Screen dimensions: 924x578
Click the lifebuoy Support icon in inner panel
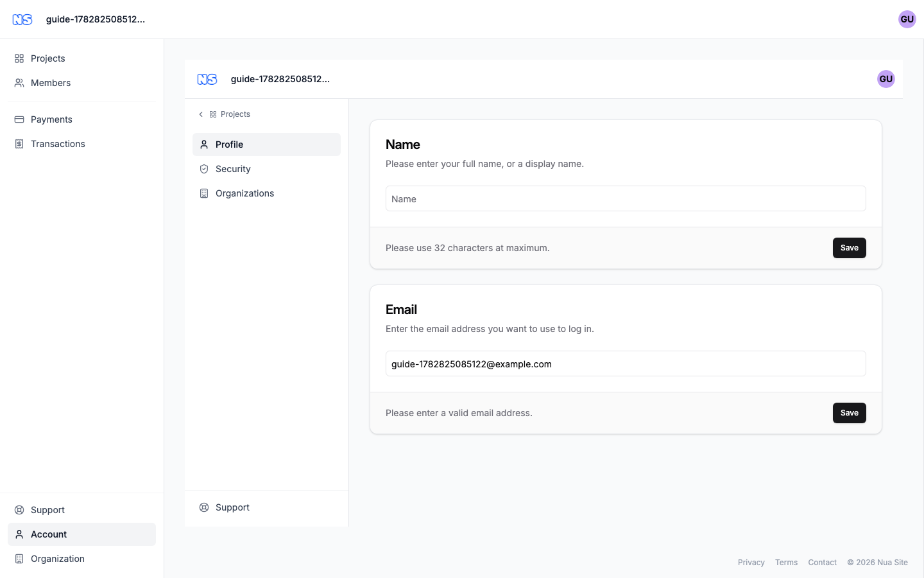pos(204,507)
